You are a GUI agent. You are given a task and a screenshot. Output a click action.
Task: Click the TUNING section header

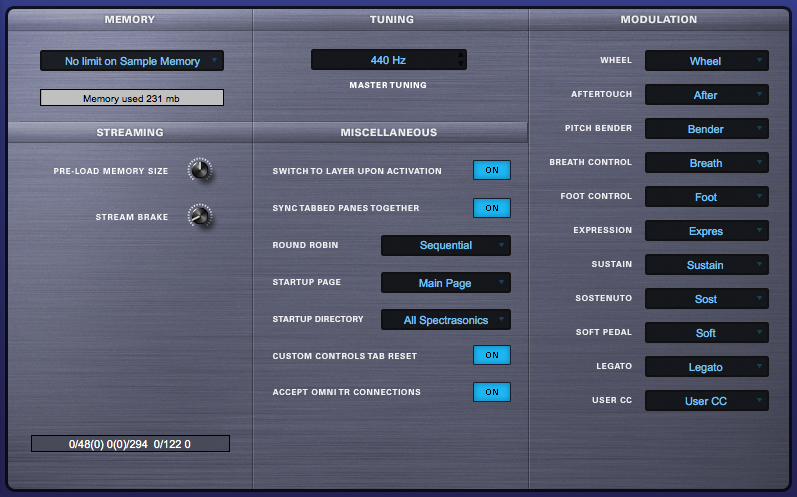pos(391,19)
